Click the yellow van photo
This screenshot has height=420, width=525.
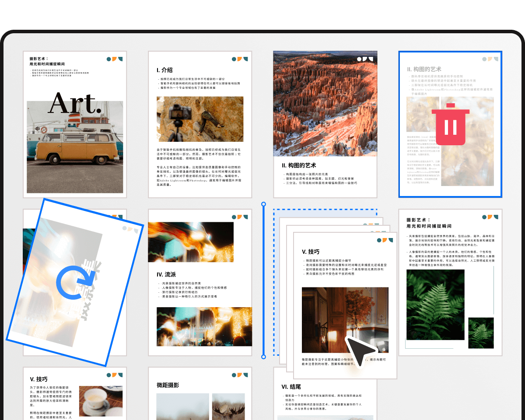point(75,147)
